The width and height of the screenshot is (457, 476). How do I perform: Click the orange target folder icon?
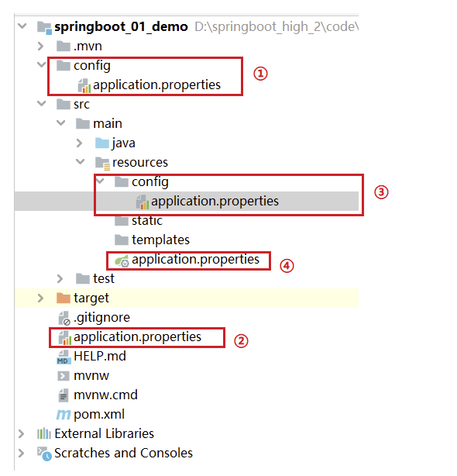[x=64, y=298]
